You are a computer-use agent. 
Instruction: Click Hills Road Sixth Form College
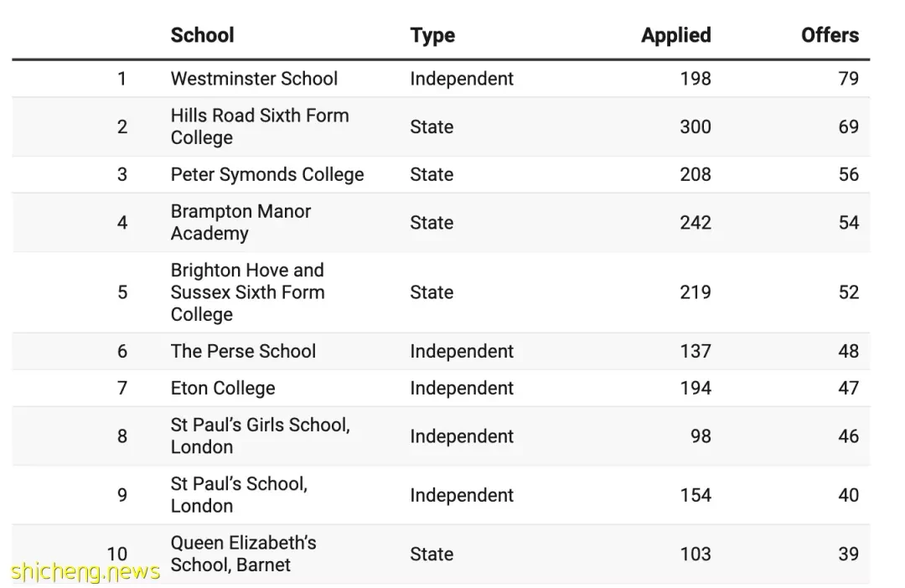tap(260, 126)
